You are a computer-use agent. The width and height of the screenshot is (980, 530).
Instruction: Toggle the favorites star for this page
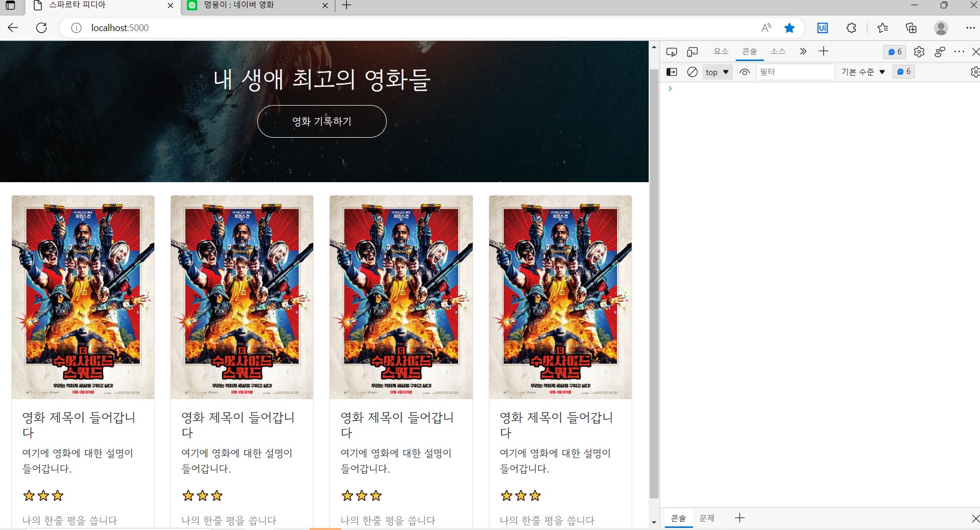click(789, 28)
